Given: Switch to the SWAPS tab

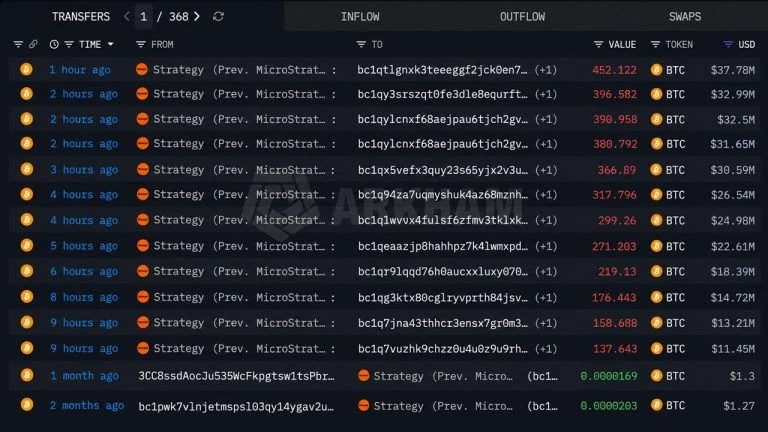Looking at the screenshot, I should (685, 17).
